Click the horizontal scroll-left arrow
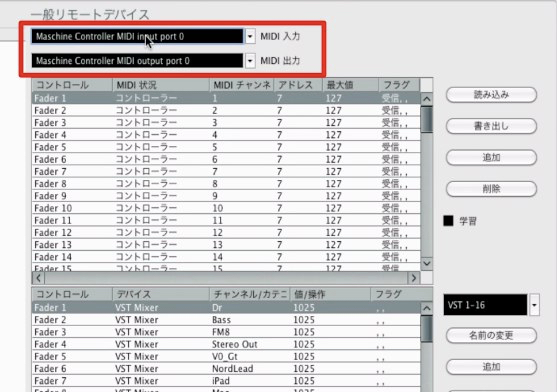 (x=38, y=278)
